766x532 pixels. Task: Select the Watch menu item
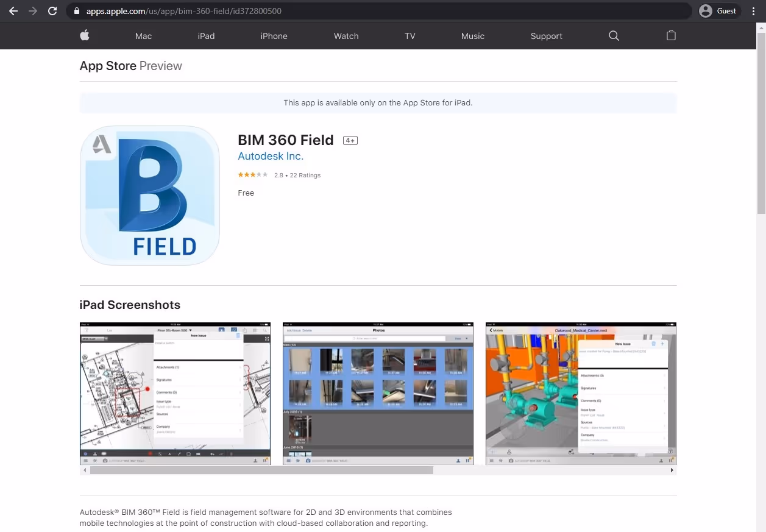coord(346,36)
